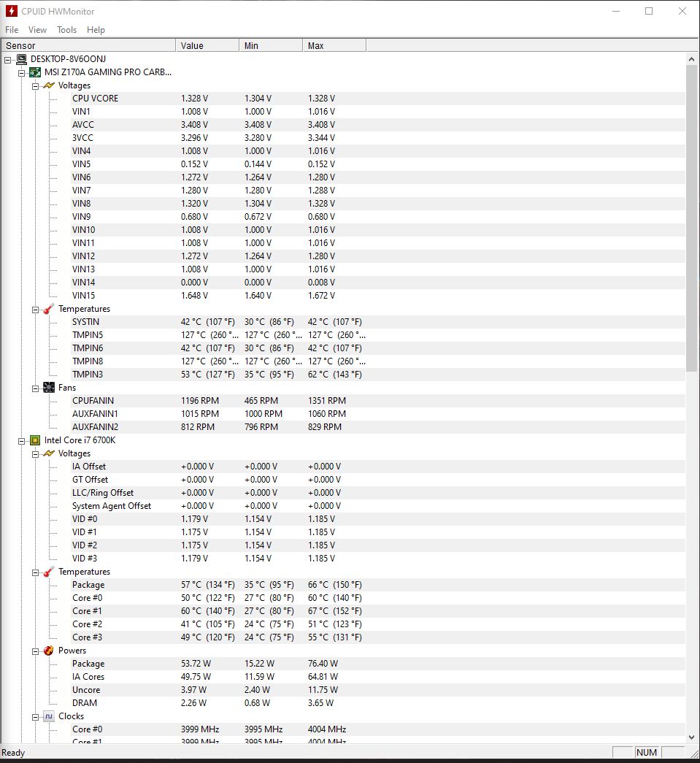This screenshot has width=700, height=763.
Task: Click the Value column header
Action: coord(207,46)
